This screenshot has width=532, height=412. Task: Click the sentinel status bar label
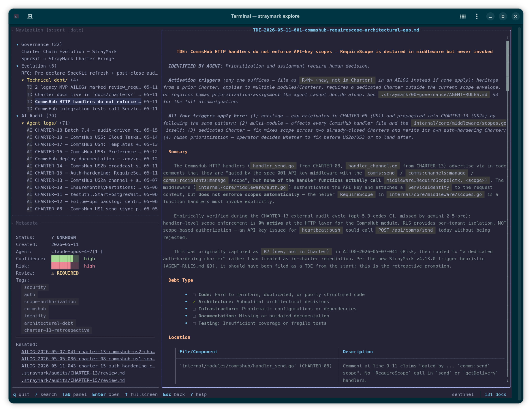tap(463, 394)
